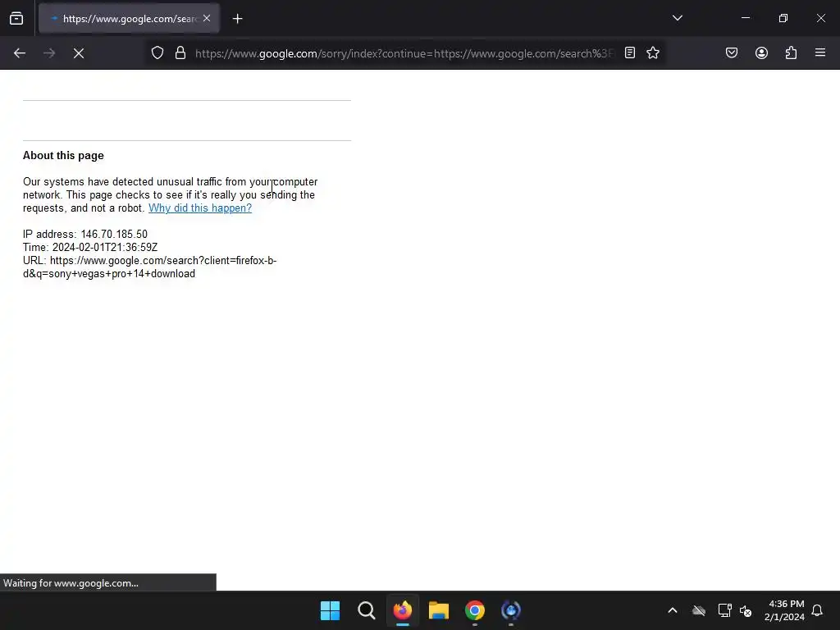View site security padlock info
This screenshot has width=840, height=630.
[180, 53]
